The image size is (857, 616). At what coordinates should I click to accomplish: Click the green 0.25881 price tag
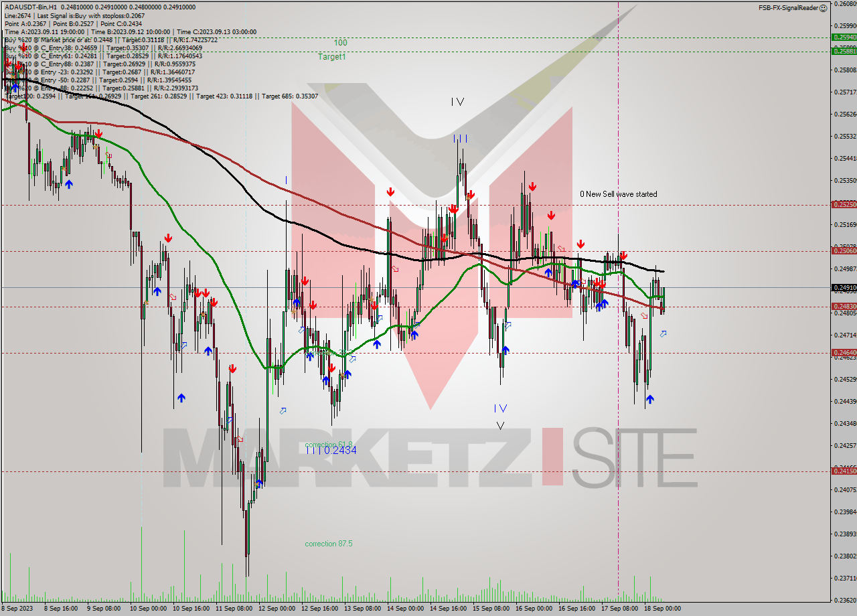pos(844,51)
